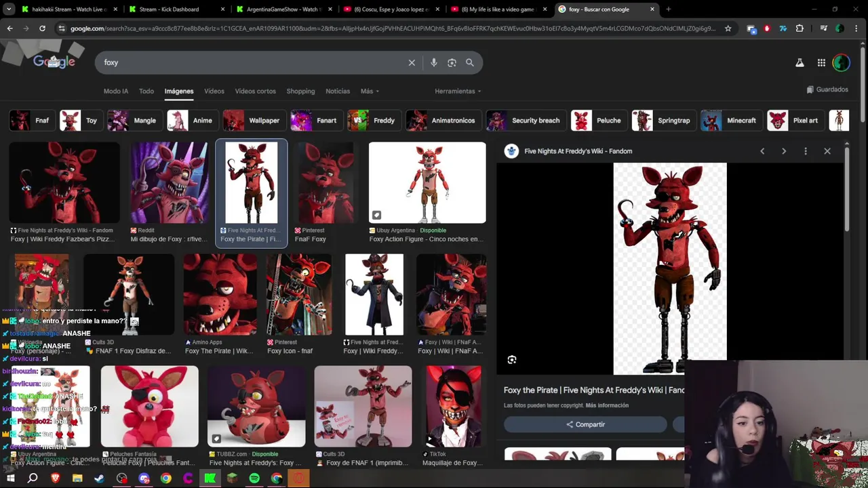Click the Compartir share button
The image size is (868, 488).
tap(585, 424)
